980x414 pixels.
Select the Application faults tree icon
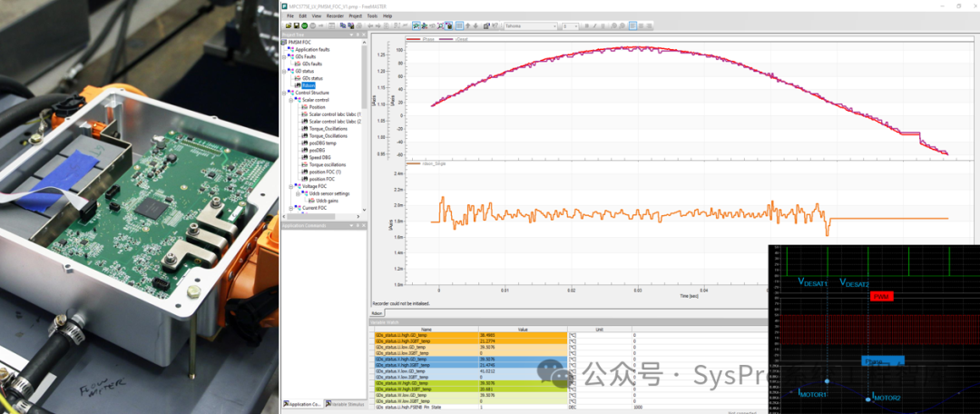click(x=291, y=50)
